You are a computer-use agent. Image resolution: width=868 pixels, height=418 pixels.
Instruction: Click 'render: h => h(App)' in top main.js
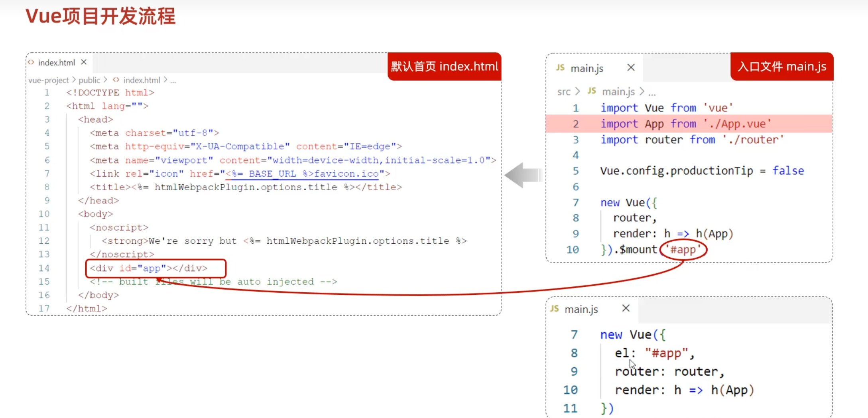click(673, 234)
